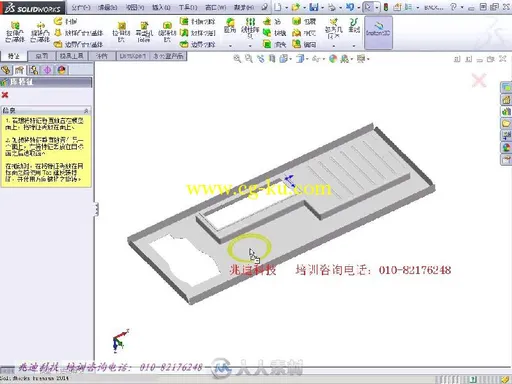Select the Fillet tool
Image resolution: width=512 pixels, height=384 pixels.
click(230, 26)
